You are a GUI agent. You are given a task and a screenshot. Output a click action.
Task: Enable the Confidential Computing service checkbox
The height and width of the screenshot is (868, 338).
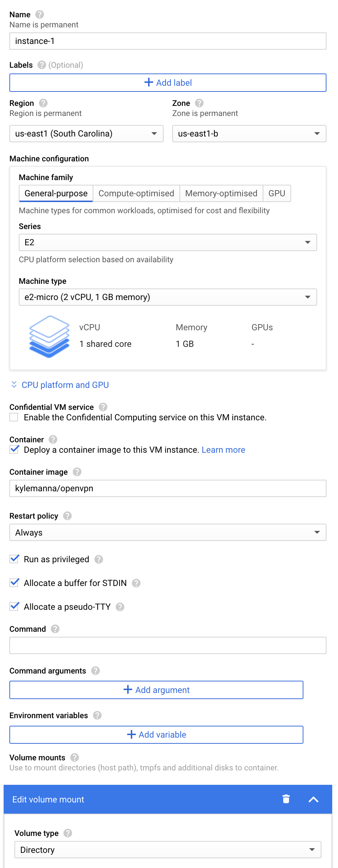click(x=14, y=417)
